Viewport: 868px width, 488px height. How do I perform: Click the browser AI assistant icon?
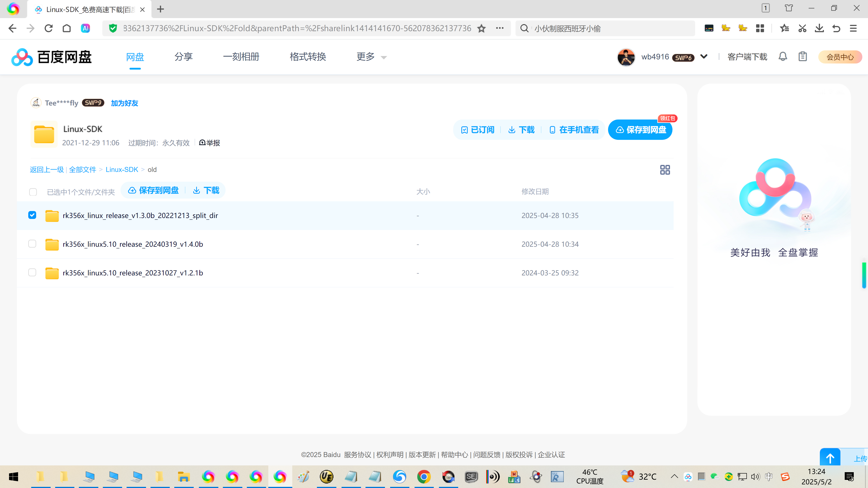coord(85,28)
